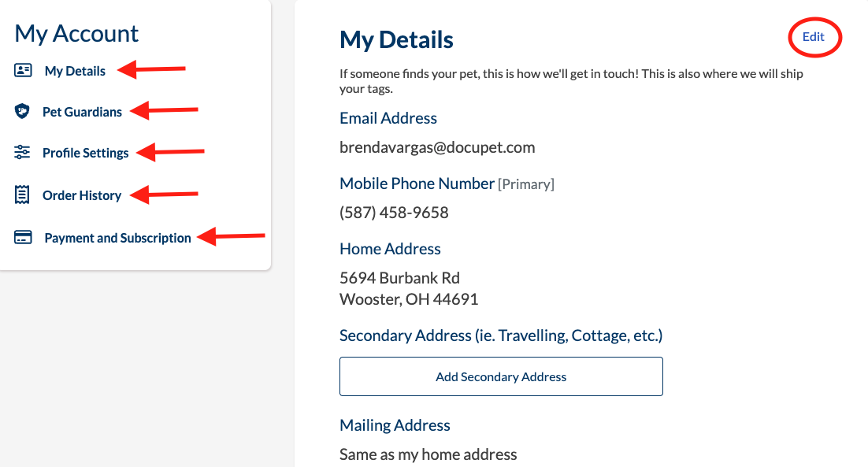Click the Edit link for My Details
Viewport: 868px width, 467px height.
[813, 36]
